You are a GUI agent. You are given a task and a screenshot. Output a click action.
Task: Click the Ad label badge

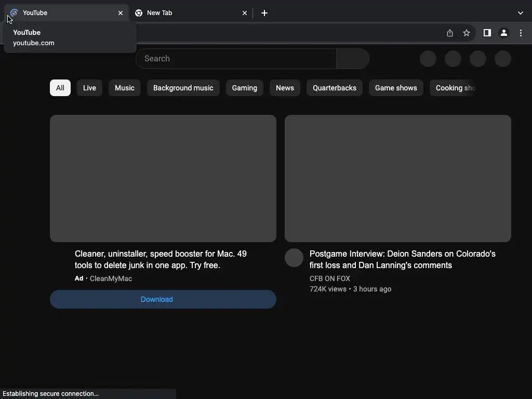[79, 278]
